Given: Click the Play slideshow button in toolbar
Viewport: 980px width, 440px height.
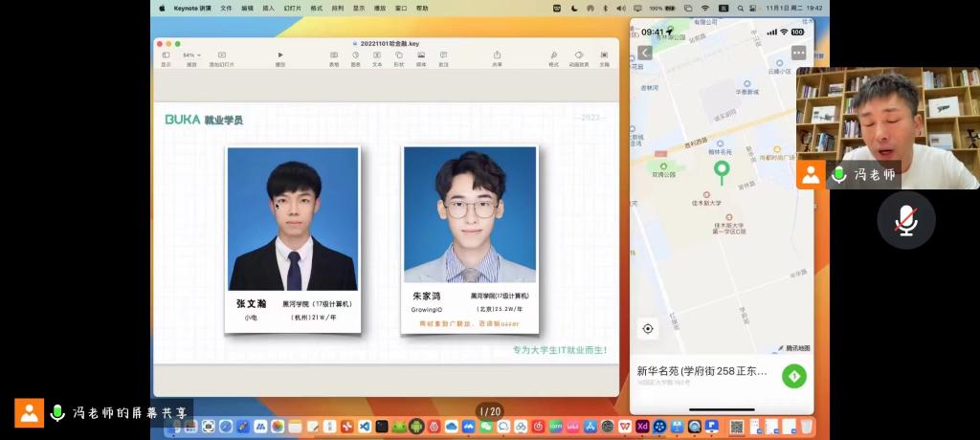Looking at the screenshot, I should click(x=280, y=56).
